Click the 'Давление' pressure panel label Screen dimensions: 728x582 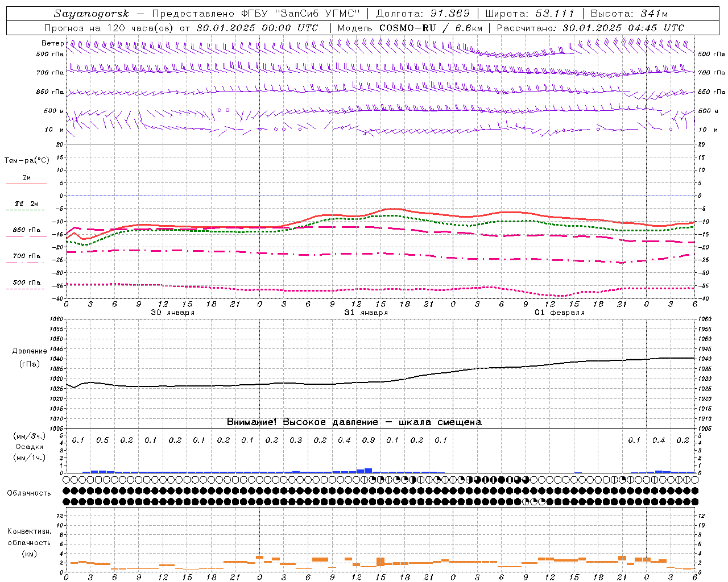[30, 351]
